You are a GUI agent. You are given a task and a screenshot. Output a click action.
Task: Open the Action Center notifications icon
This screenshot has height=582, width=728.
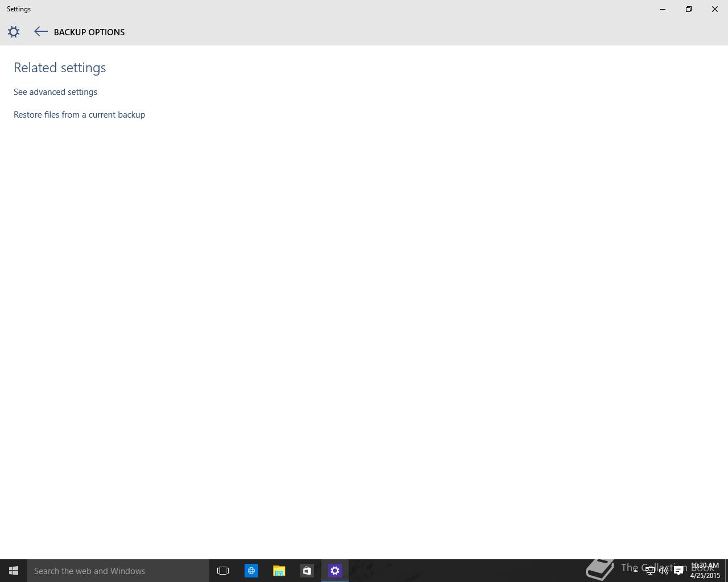[679, 571]
